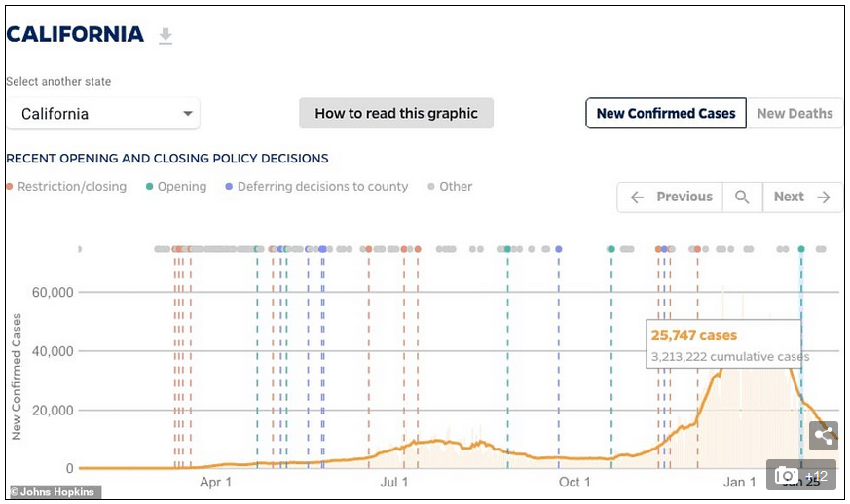Viewport: 850px width, 504px height.
Task: Click Recent Opening and Closing Policy Decisions heading
Action: click(x=166, y=159)
